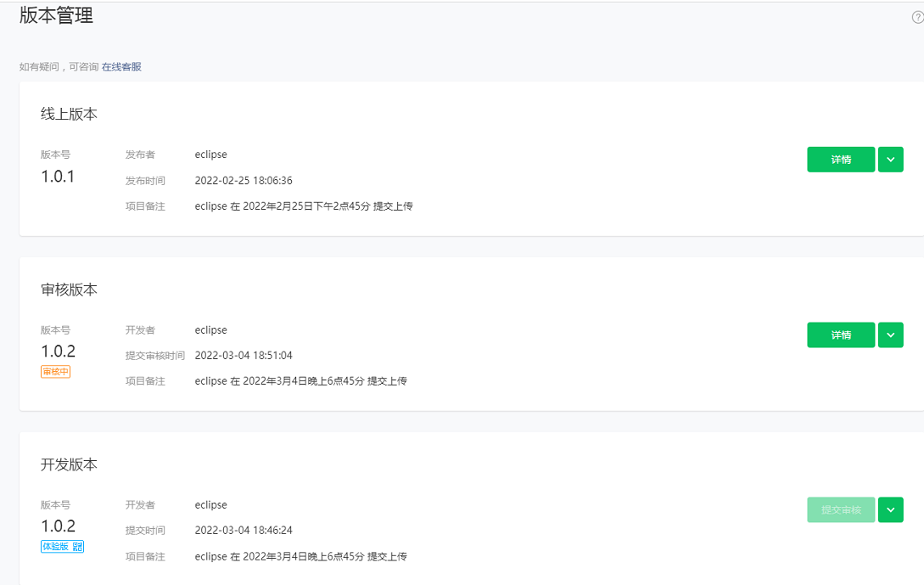
Task: Select the 线上版本 section heading
Action: point(69,114)
